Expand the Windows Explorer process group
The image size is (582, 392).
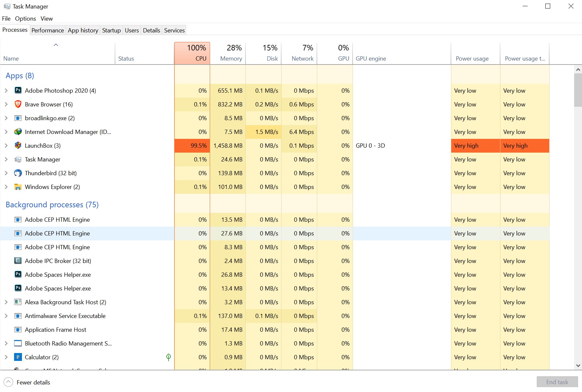click(6, 187)
